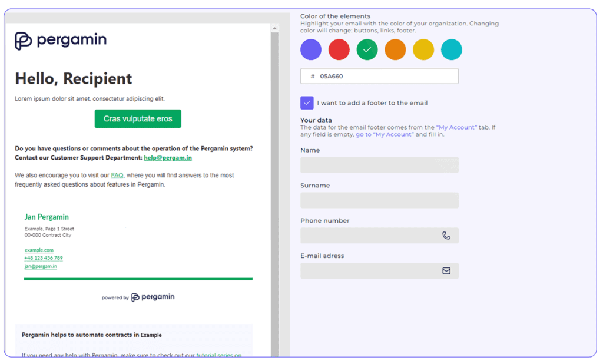The width and height of the screenshot is (603, 364).
Task: Click the 'powered by Pergamin' logo
Action: [x=138, y=297]
